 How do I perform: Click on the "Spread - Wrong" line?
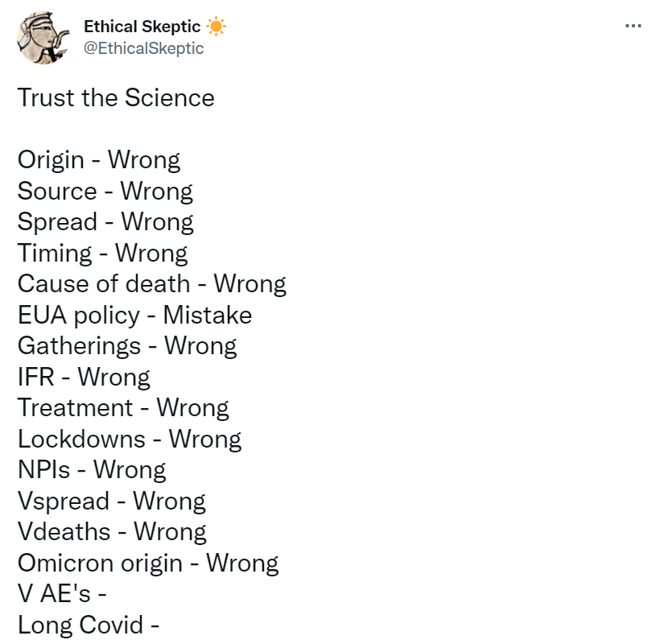105,221
